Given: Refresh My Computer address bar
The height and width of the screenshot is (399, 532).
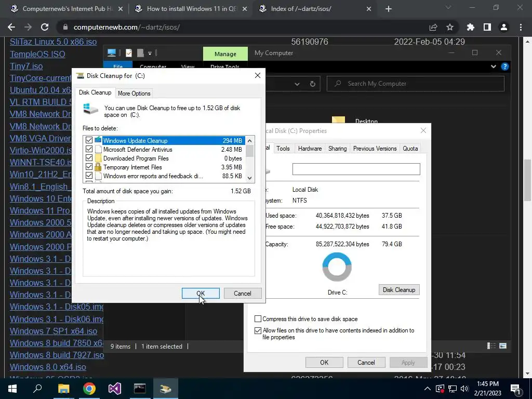Looking at the screenshot, I should (312, 84).
